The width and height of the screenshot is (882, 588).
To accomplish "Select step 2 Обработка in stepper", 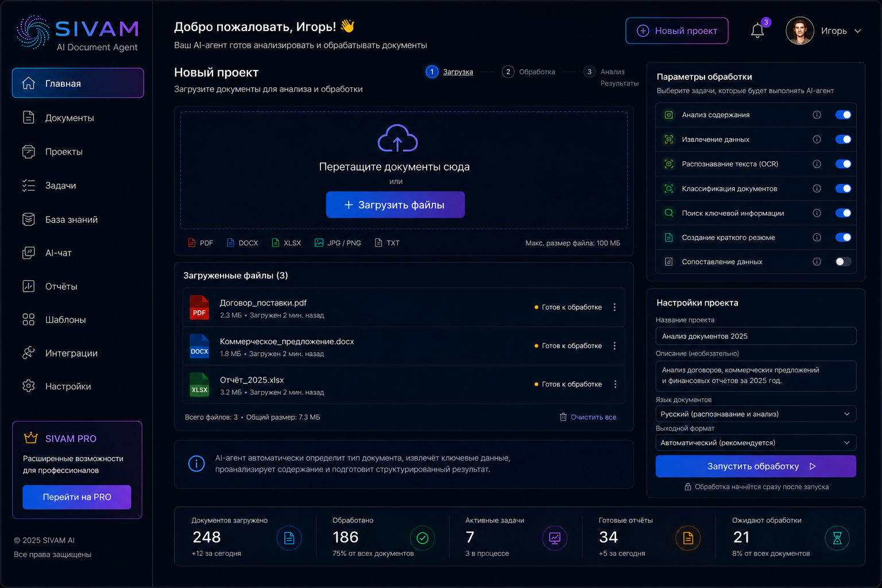I will click(x=529, y=72).
